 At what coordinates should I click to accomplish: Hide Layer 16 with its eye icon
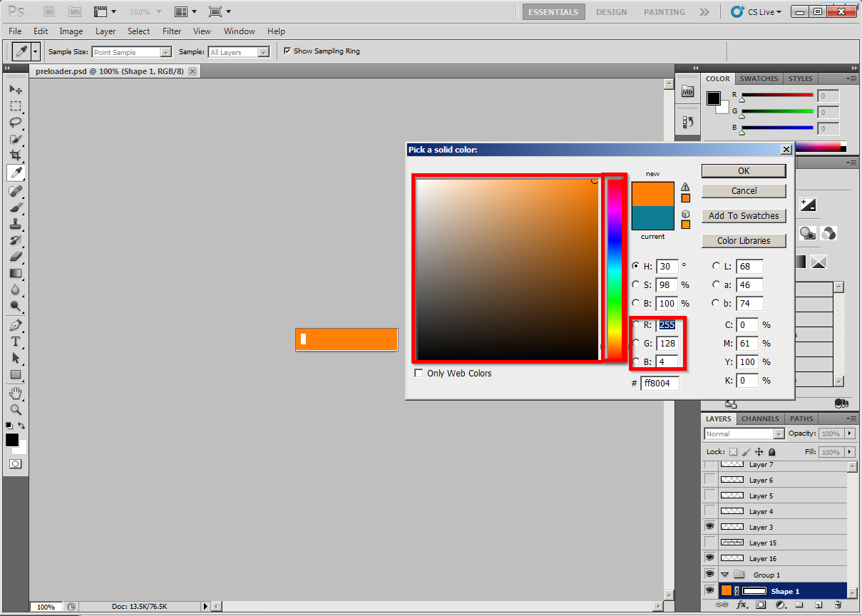tap(710, 558)
